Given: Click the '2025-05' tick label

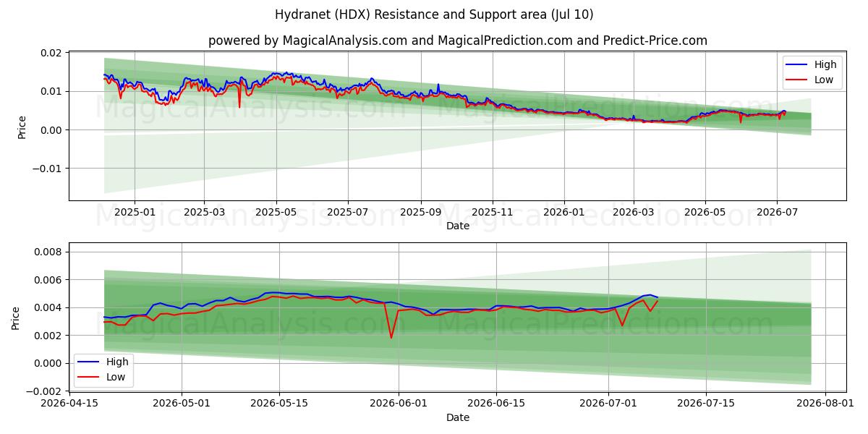Looking at the screenshot, I should 276,212.
